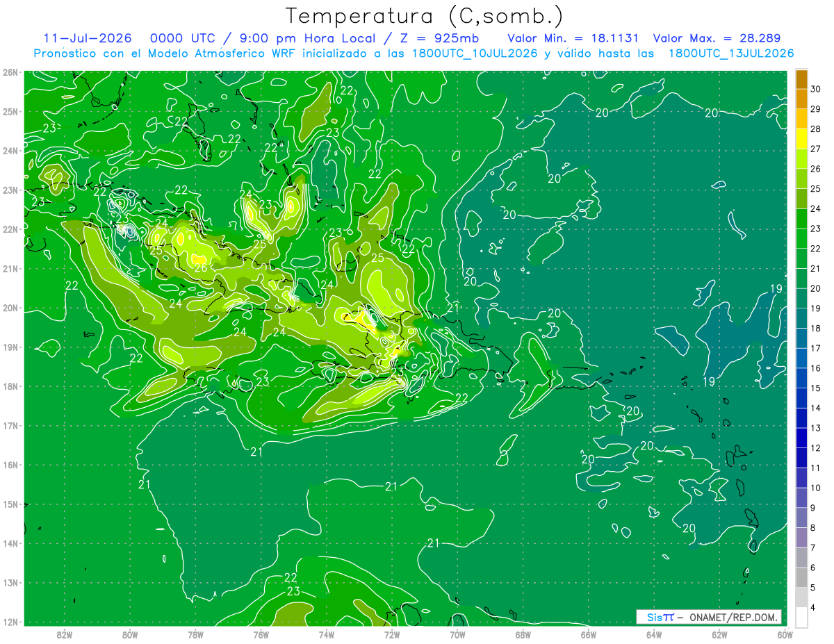834x644 pixels.
Task: Click the '1800UTC_13JUL2026' valid-until timestamp
Action: pyautogui.click(x=730, y=53)
